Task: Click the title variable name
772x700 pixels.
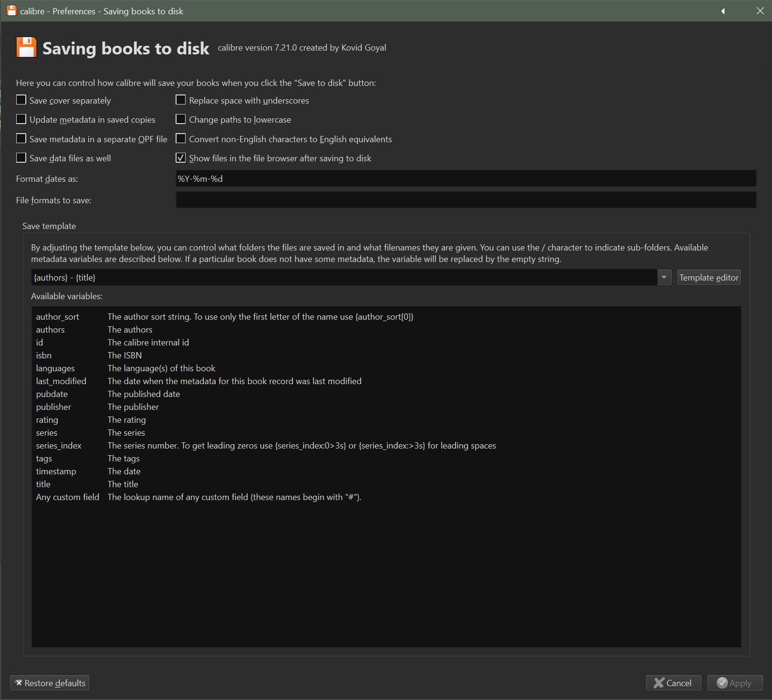Action: pos(43,484)
